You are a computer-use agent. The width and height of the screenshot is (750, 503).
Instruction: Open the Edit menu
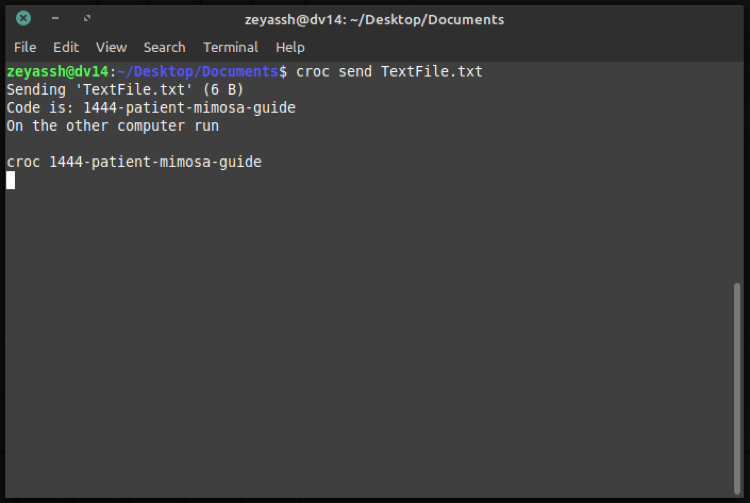pyautogui.click(x=66, y=47)
